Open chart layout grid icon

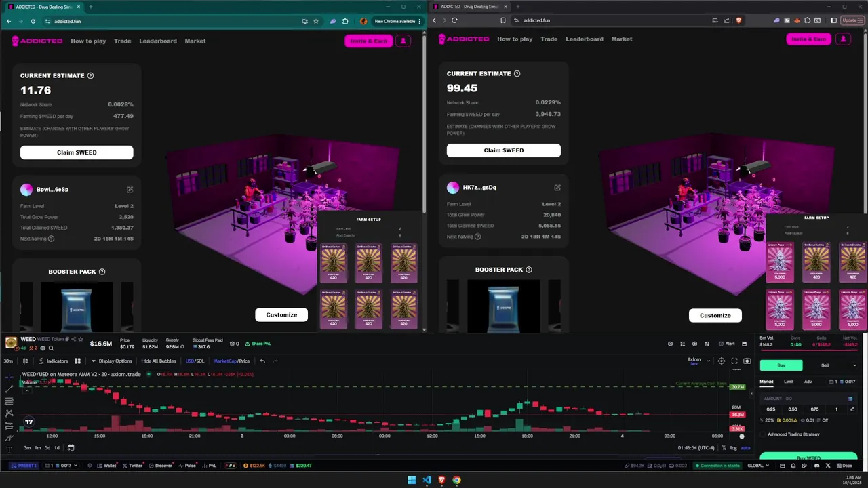tap(77, 361)
